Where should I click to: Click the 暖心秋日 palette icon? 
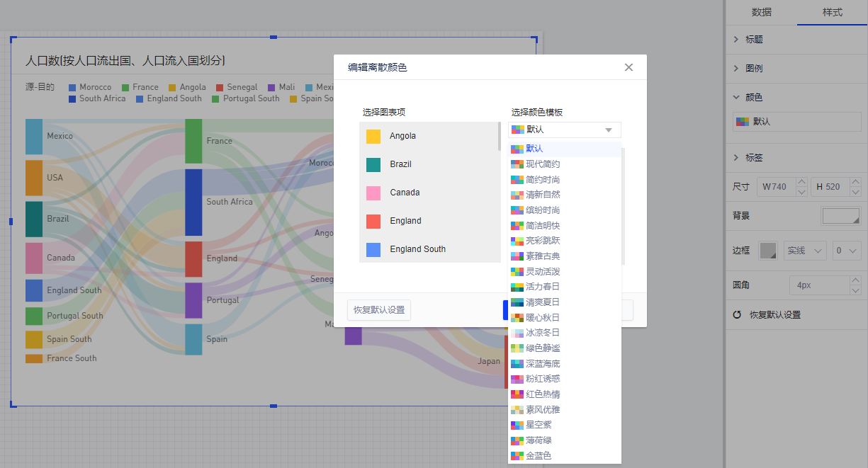[x=517, y=317]
